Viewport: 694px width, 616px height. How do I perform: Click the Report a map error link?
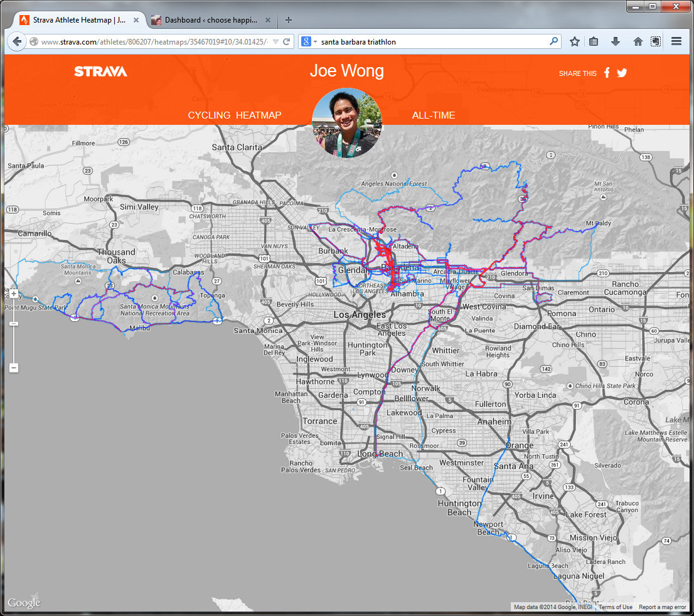point(664,607)
